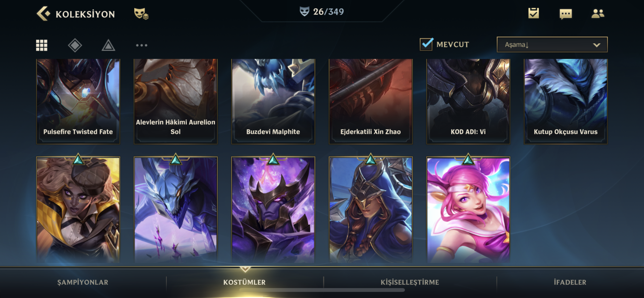This screenshot has width=644, height=298.
Task: Open the three-dots more filters icon
Action: click(141, 45)
